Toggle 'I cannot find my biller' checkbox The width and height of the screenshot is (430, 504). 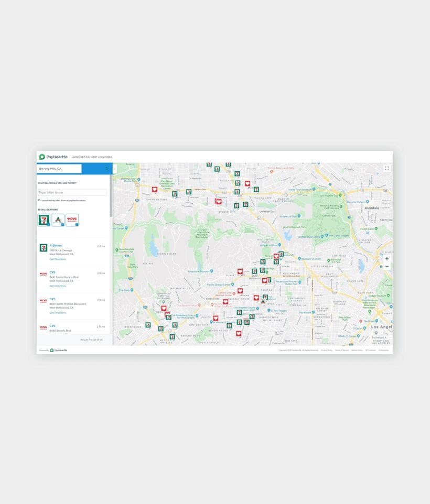[x=38, y=200]
